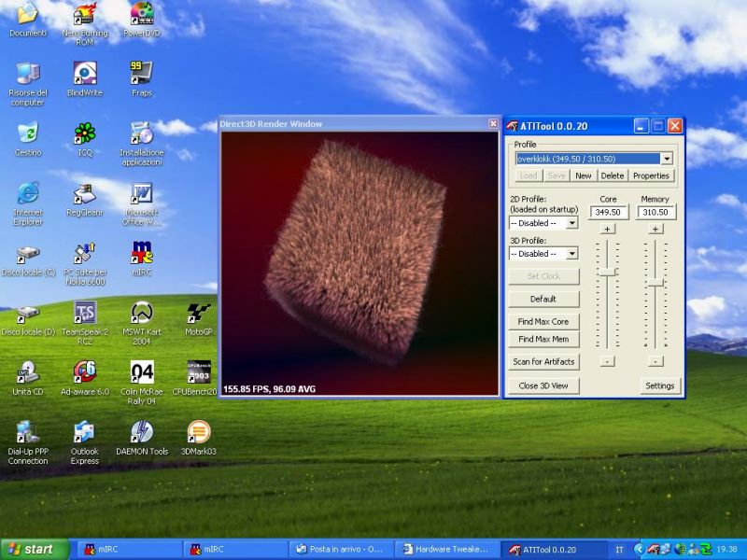Image resolution: width=747 pixels, height=560 pixels.
Task: Click the system tray clock 19.38
Action: 727,550
